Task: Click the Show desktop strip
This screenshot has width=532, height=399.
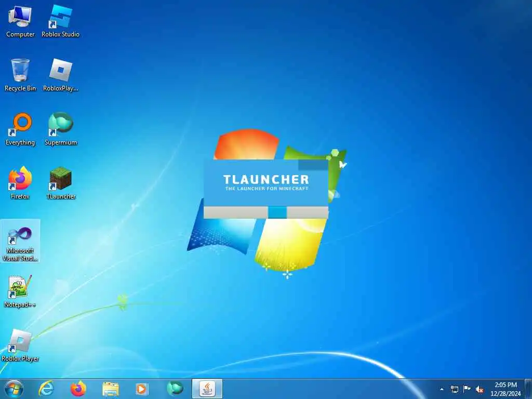Action: 528,389
